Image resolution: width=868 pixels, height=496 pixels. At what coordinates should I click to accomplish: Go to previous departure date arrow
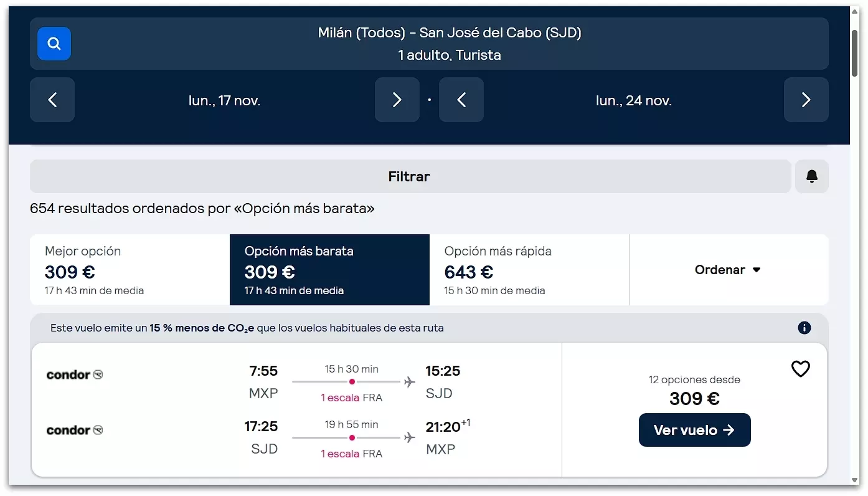pos(52,100)
